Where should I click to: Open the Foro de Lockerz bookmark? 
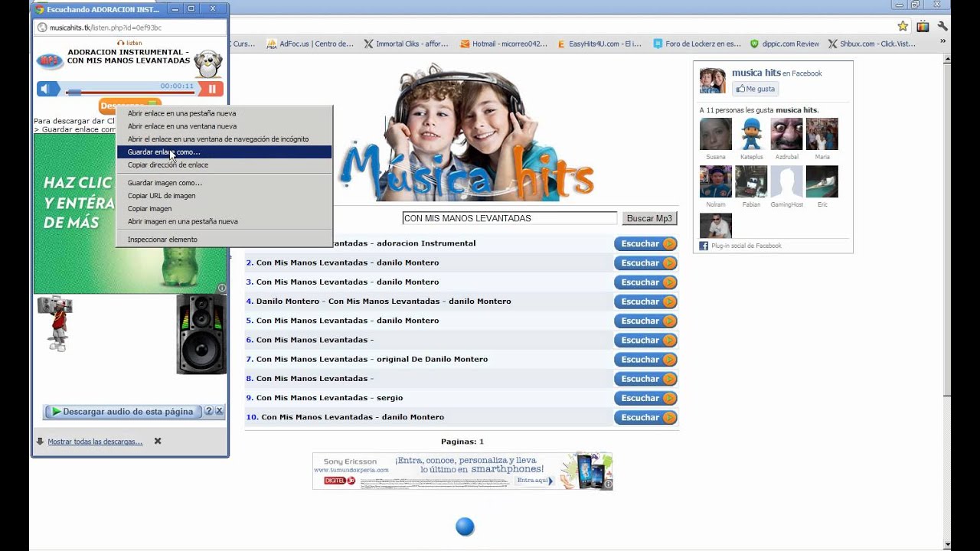(697, 44)
